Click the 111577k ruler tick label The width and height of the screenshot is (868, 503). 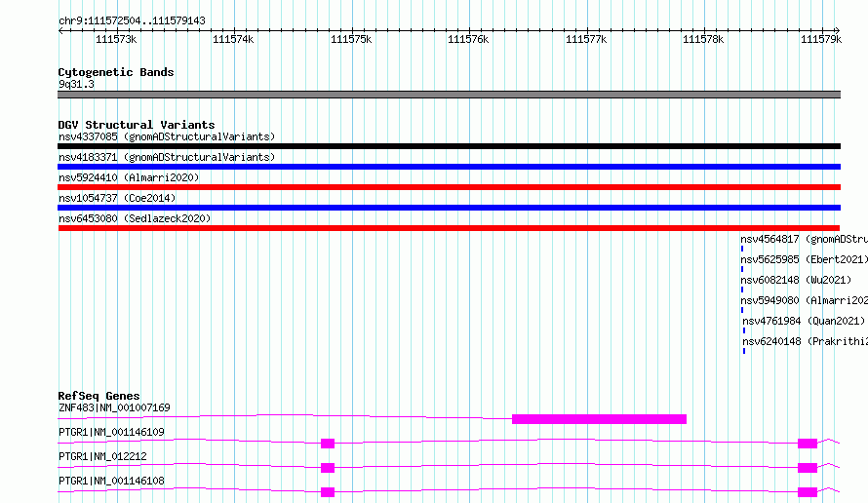[x=586, y=39]
